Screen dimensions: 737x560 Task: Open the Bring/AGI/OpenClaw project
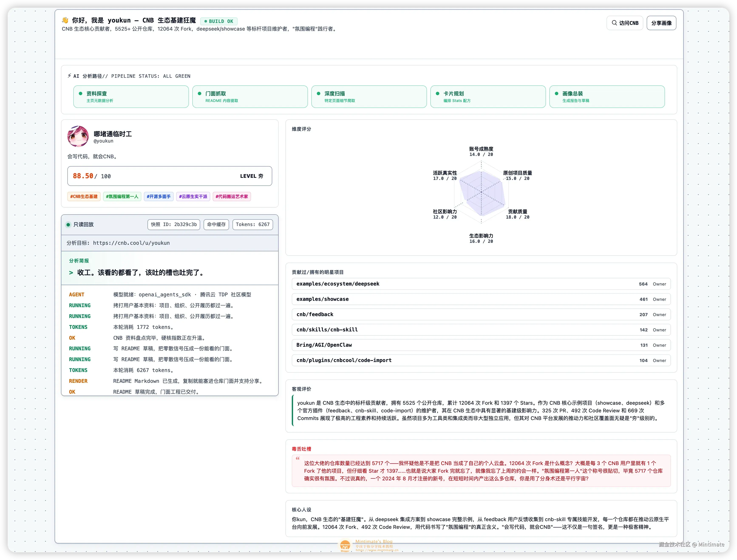pos(481,345)
